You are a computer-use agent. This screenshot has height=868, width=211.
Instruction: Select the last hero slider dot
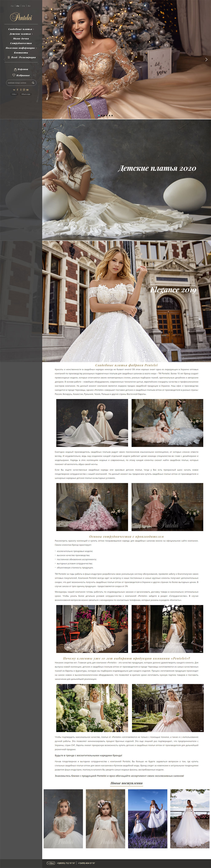(x=112, y=116)
